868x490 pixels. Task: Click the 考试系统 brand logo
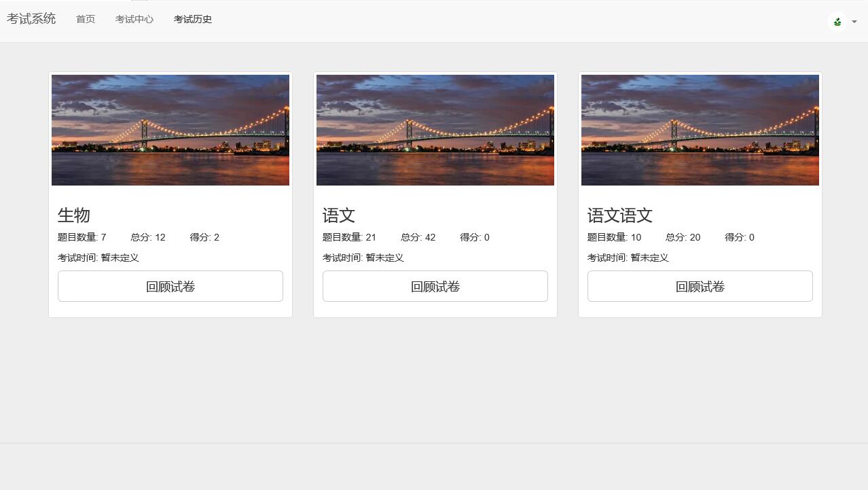point(31,19)
